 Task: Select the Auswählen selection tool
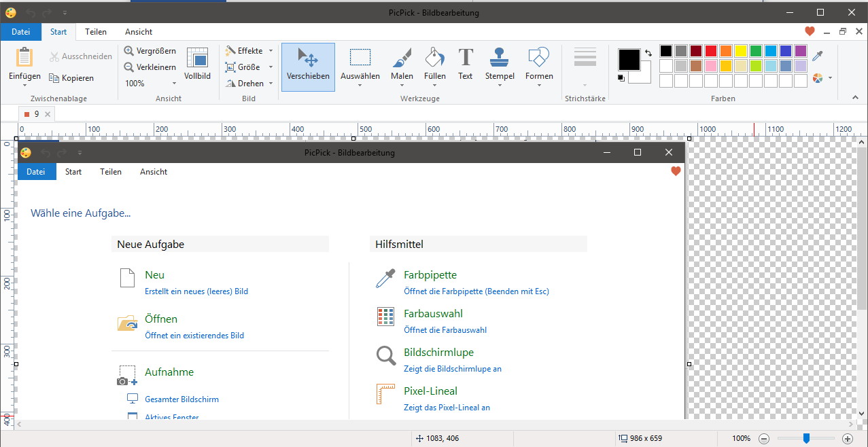tap(360, 67)
